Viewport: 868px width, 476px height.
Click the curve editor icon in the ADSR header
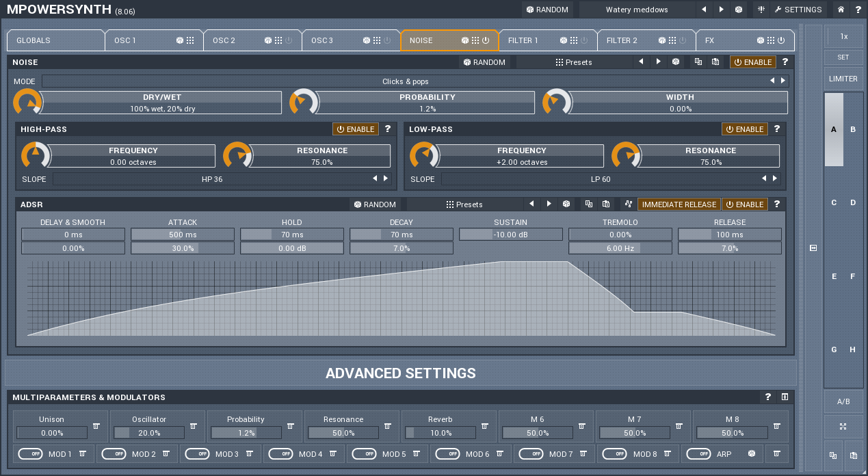[628, 204]
